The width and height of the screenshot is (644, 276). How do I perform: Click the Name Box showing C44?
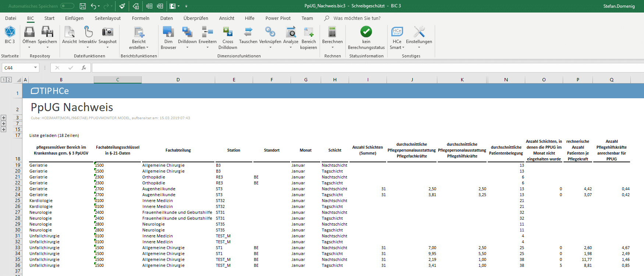tap(18, 68)
